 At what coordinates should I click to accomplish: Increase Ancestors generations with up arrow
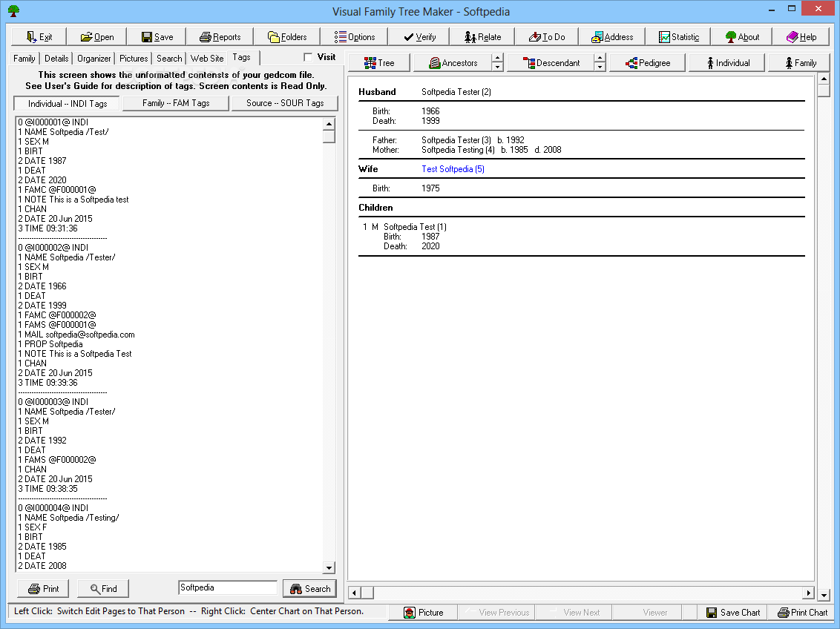[498, 58]
